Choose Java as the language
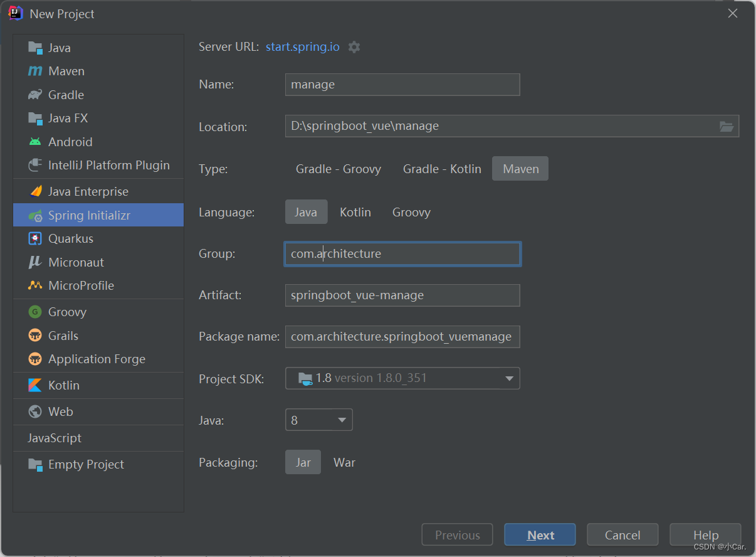The height and width of the screenshot is (557, 756). [x=306, y=212]
